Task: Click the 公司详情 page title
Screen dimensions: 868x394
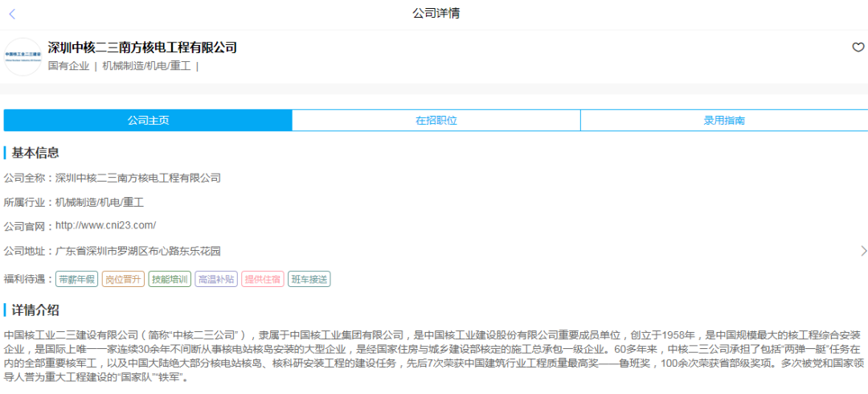Action: tap(436, 14)
